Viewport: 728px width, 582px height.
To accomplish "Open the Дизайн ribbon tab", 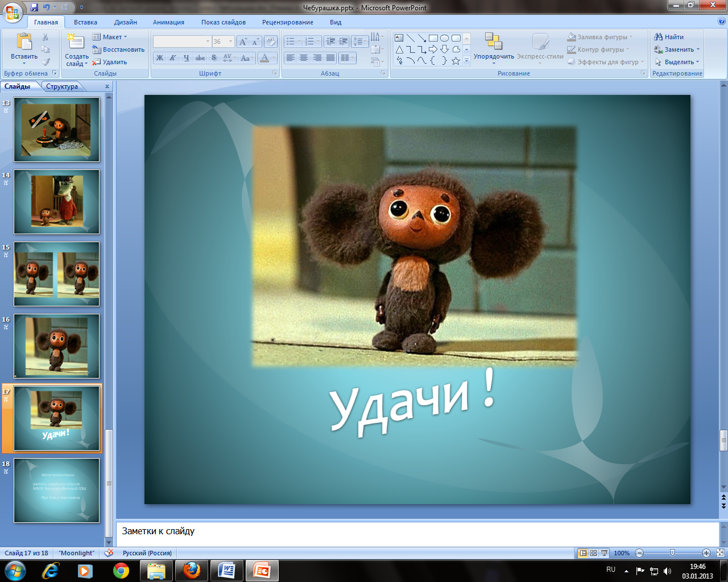I will point(126,22).
